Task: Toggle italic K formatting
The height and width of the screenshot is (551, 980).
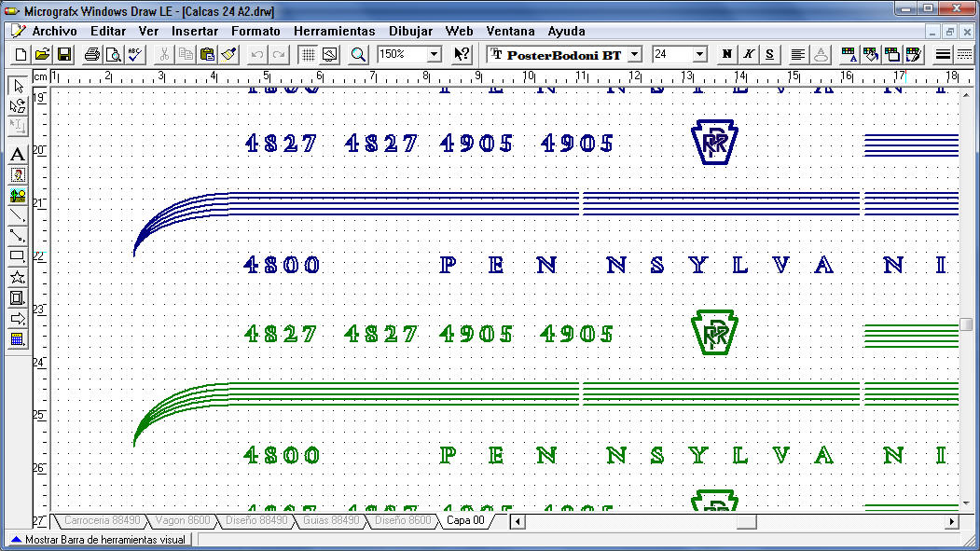Action: [x=749, y=54]
